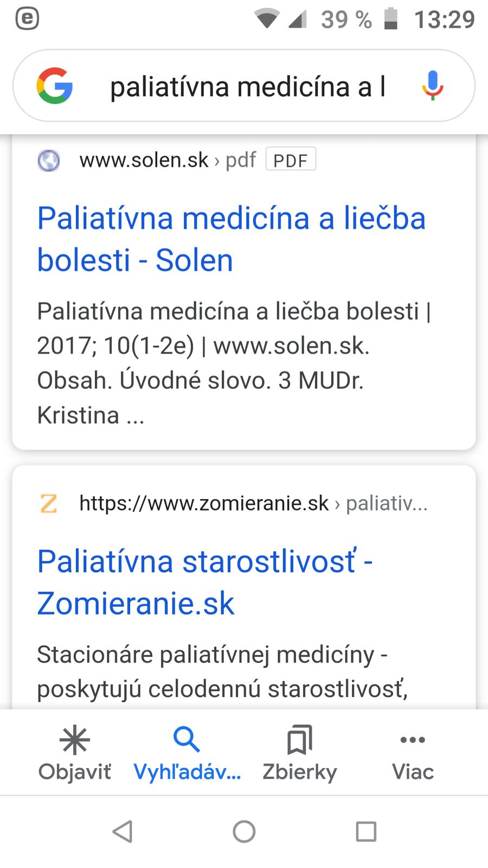
Task: Tap the zomieranie.sk Z favicon
Action: 49,503
